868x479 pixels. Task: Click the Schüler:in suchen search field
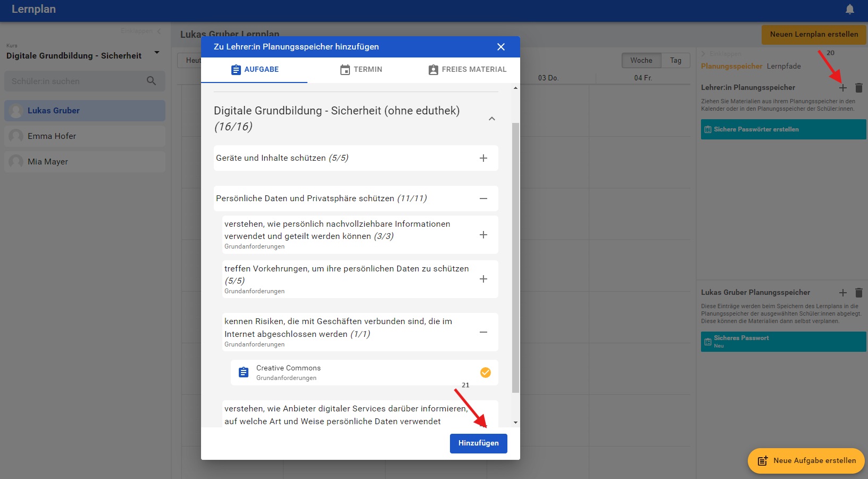pos(85,81)
